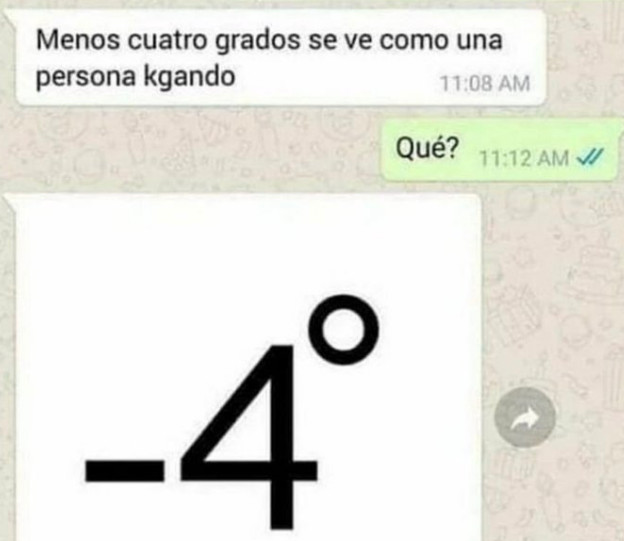Tap the 11:12 AM timestamp
Viewport: 624px width, 541px height.
click(x=524, y=158)
